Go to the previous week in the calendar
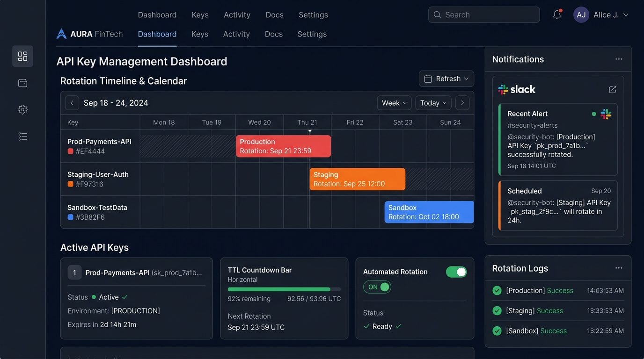 pyautogui.click(x=72, y=103)
